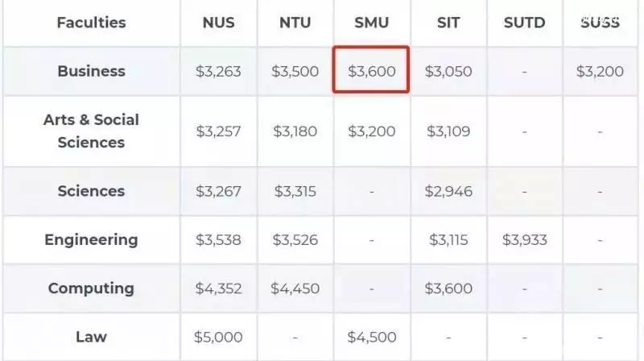Select the NUS Computing $4,352 cell

point(218,288)
